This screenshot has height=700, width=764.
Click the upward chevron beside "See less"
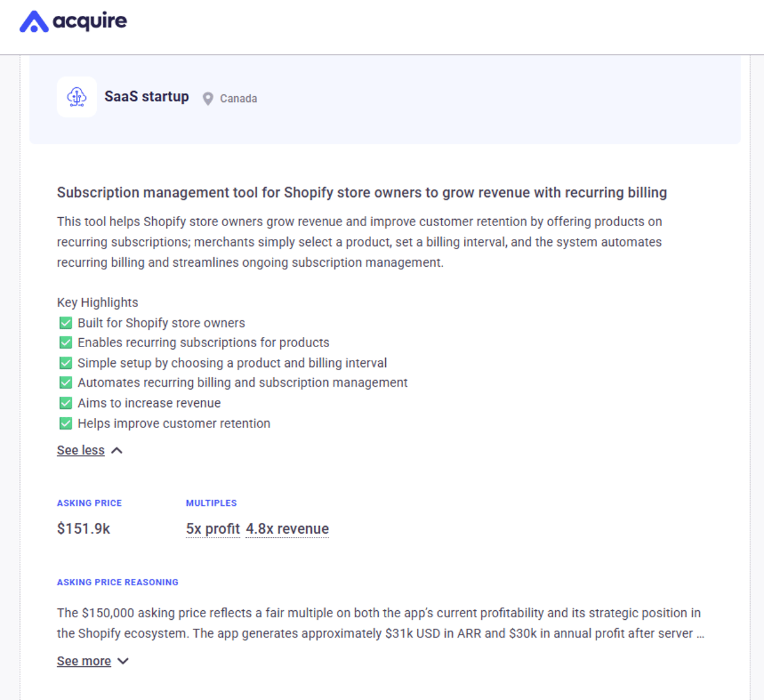point(116,450)
